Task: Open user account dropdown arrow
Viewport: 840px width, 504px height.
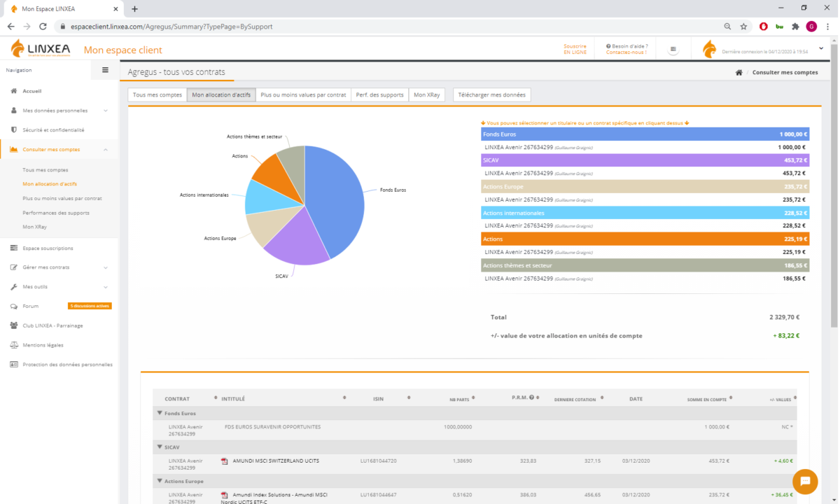Action: click(821, 49)
